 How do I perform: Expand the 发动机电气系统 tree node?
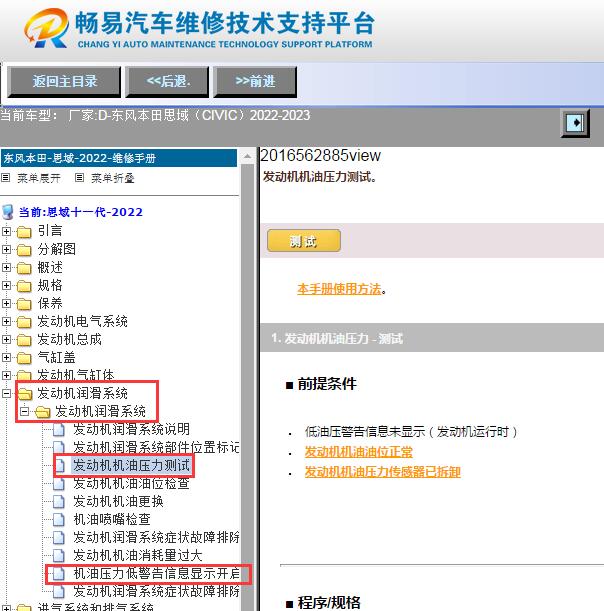coord(6,321)
